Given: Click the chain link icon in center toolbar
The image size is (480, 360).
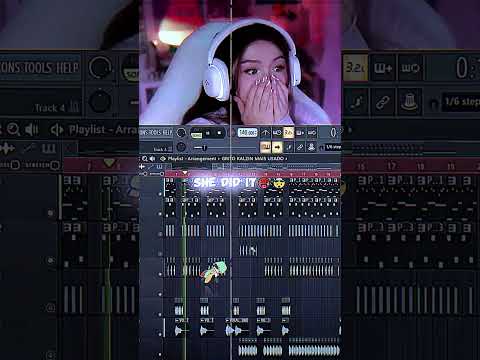Looking at the screenshot, I should (x=300, y=147).
